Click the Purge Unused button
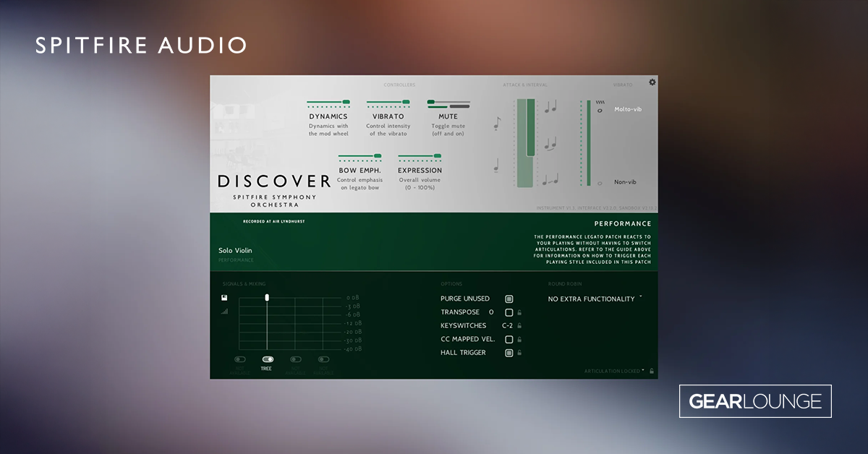 point(509,299)
